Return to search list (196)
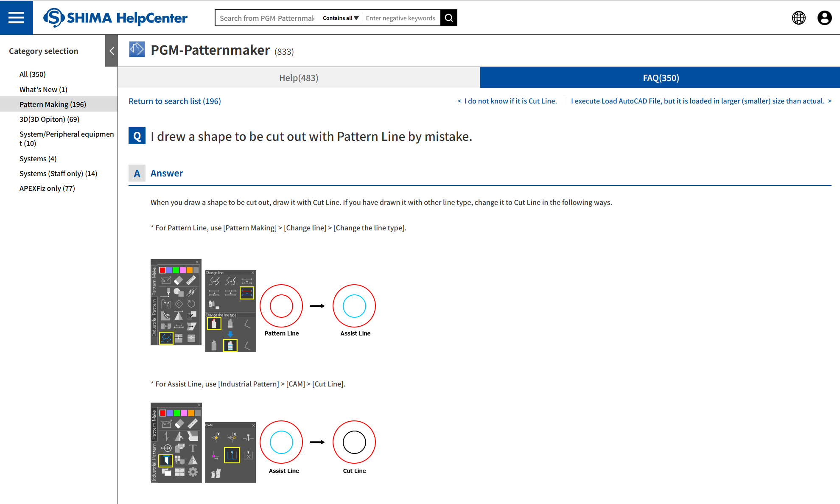This screenshot has width=840, height=504. coord(175,101)
